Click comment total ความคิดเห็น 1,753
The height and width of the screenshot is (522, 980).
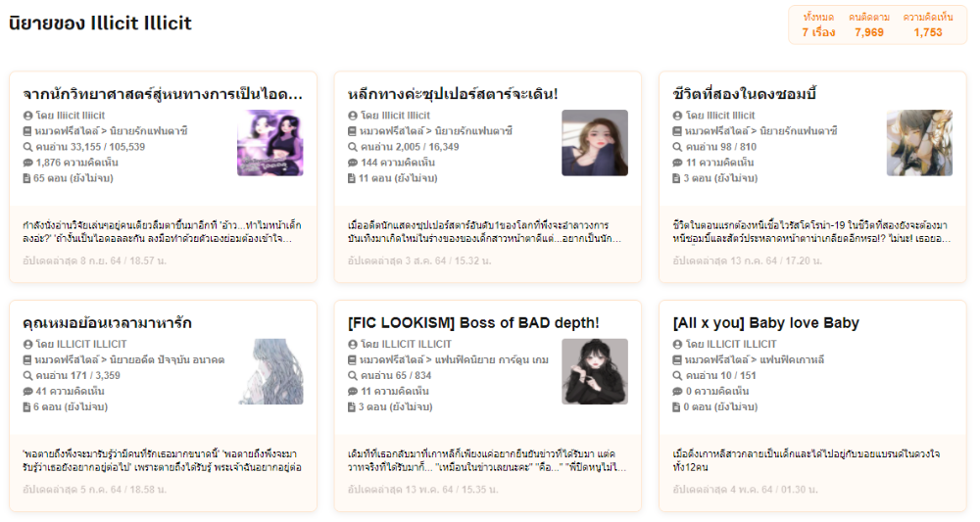point(928,25)
